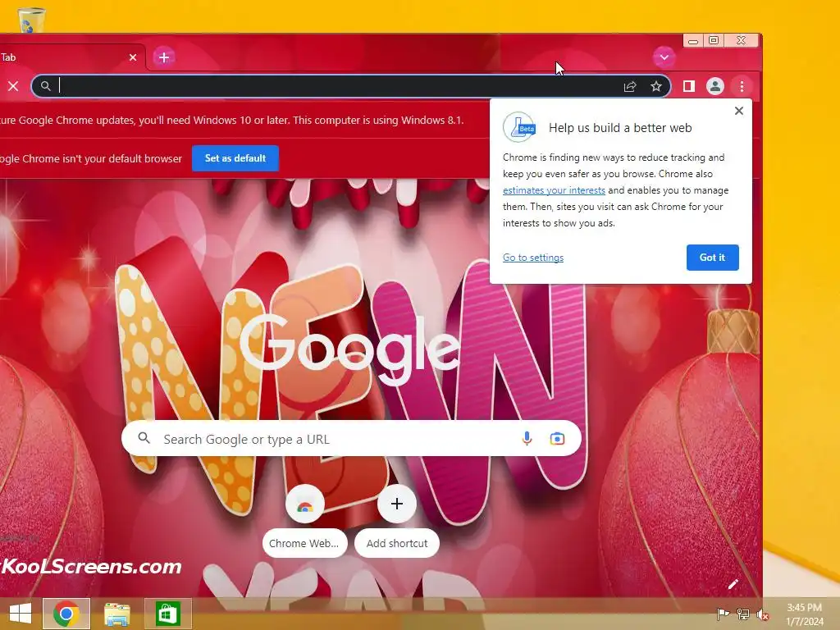Open a new tab with plus button
Viewport: 840px width, 630px height.
click(x=164, y=57)
